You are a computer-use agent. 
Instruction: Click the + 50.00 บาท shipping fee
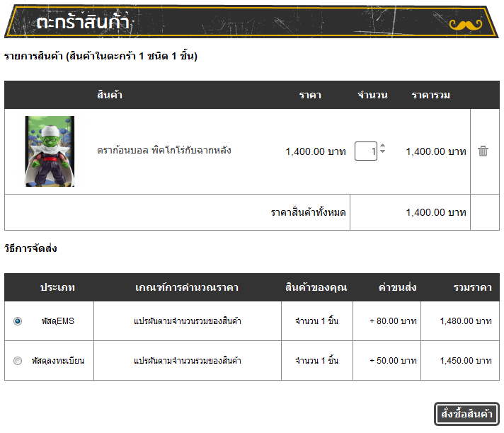393,361
